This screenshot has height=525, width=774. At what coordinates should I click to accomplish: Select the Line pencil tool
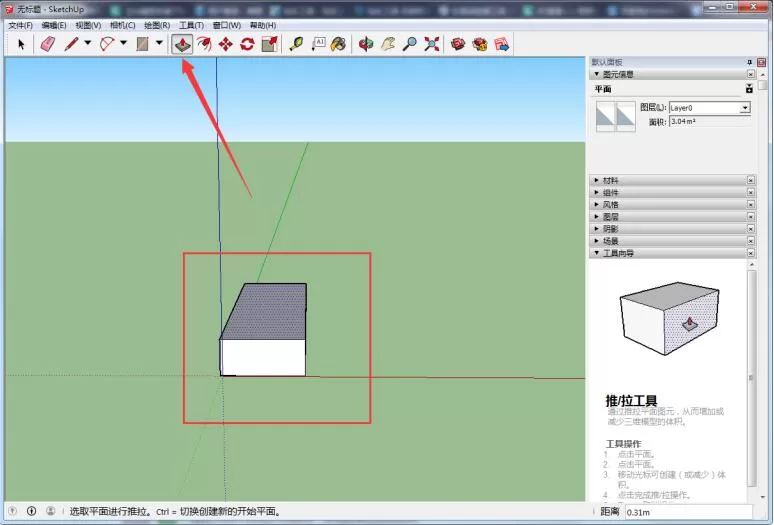(x=71, y=44)
